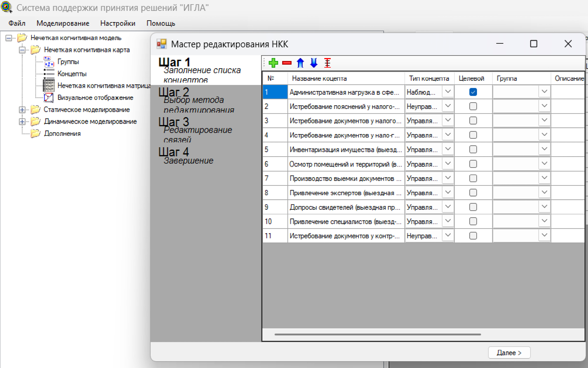Select the Нечеткая когнитивная матрица grid icon
The height and width of the screenshot is (368, 588).
coord(49,86)
